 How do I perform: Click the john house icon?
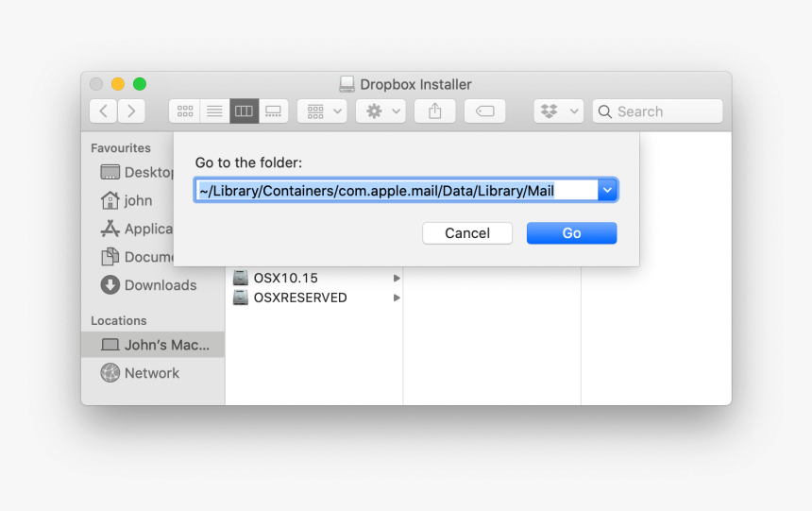(110, 200)
